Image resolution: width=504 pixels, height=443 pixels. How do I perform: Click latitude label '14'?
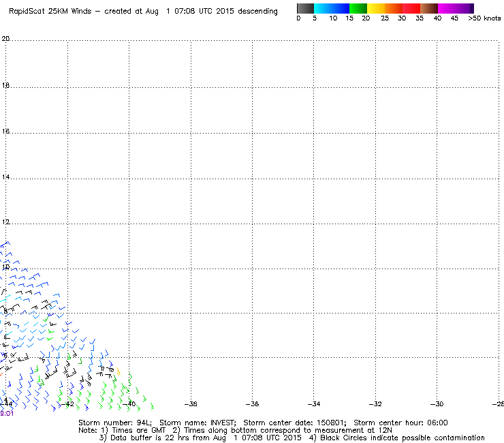pyautogui.click(x=5, y=177)
